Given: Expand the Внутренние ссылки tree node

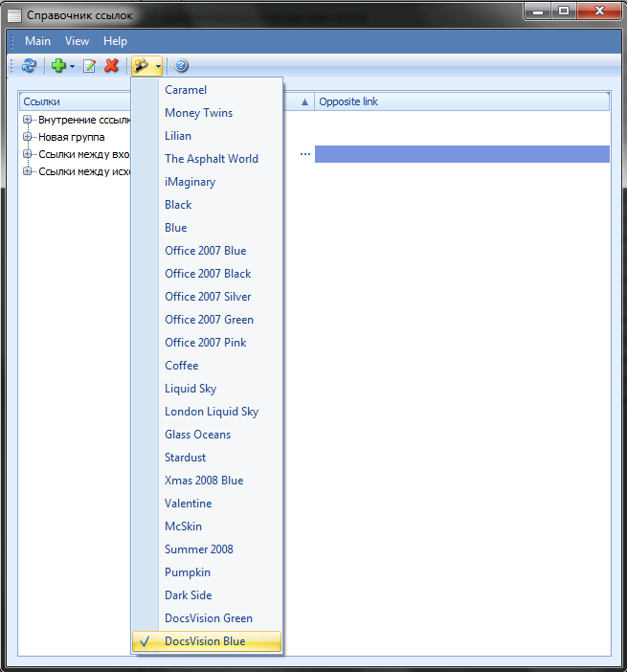Looking at the screenshot, I should point(27,120).
